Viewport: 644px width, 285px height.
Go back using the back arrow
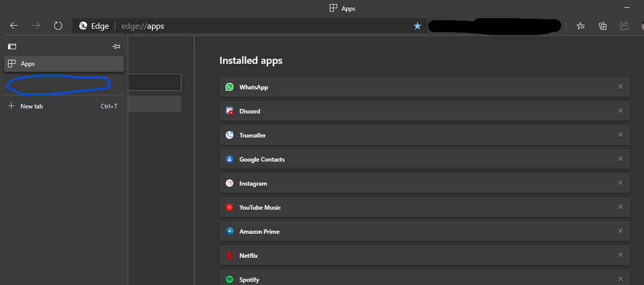click(x=14, y=26)
